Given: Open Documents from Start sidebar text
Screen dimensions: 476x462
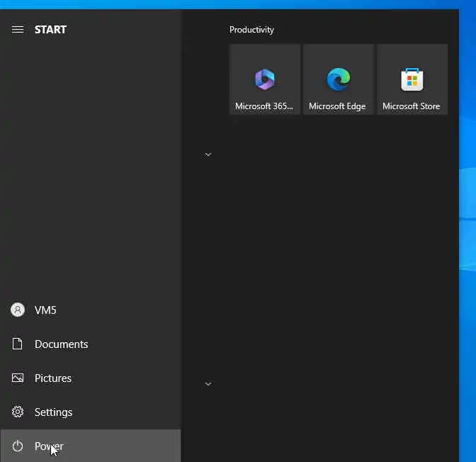Looking at the screenshot, I should (62, 344).
